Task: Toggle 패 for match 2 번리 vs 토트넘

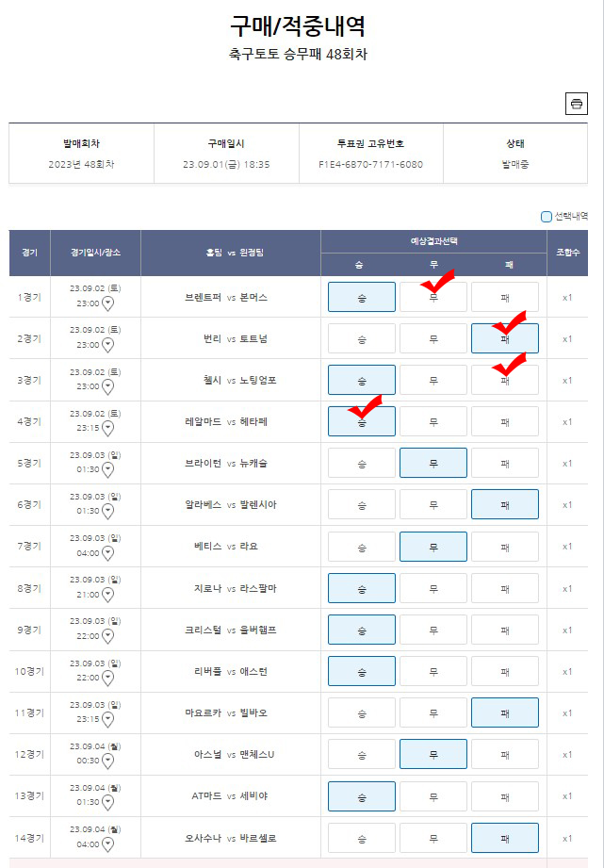Action: [x=505, y=338]
